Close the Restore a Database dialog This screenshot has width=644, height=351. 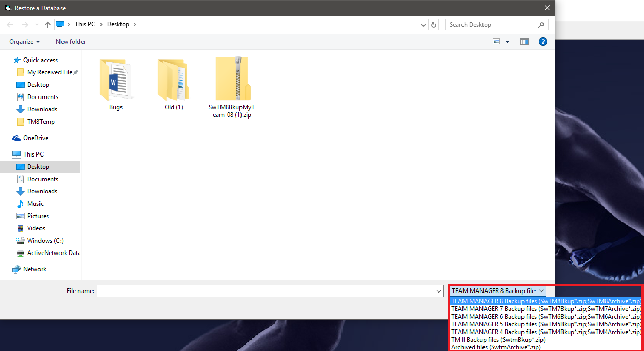(547, 8)
